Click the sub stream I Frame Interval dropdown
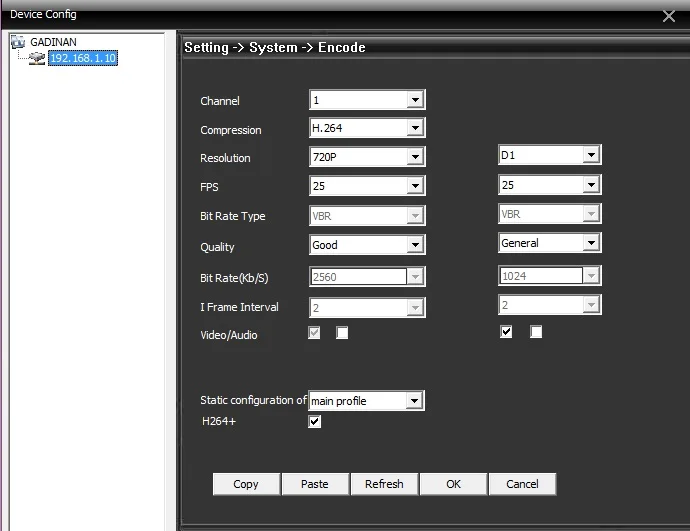690x531 pixels. click(x=550, y=304)
